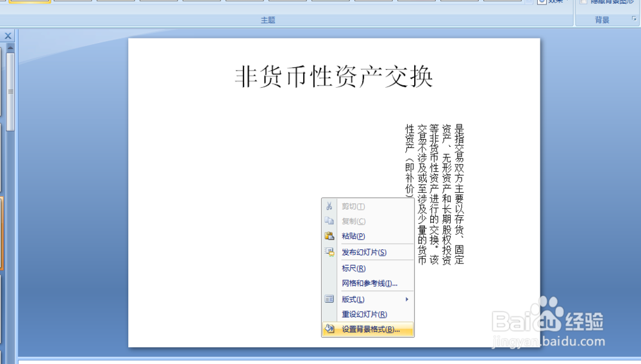Open the 背景 group dialog launcher

pos(634,19)
